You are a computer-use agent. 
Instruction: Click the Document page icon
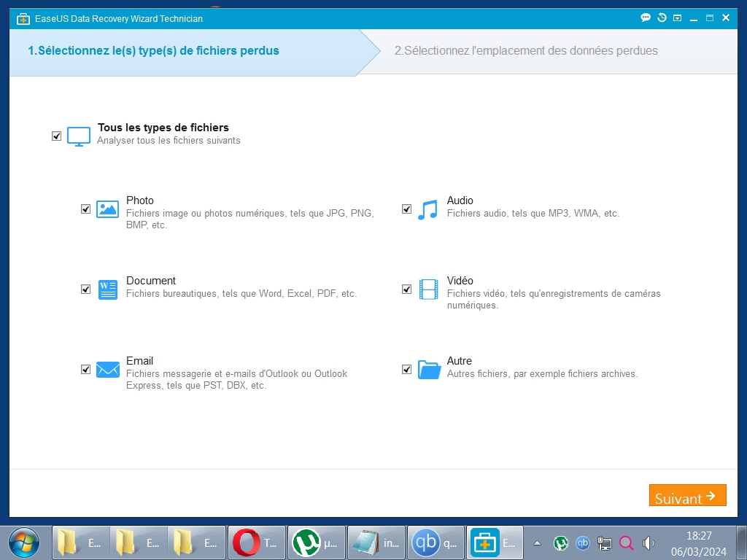click(108, 289)
